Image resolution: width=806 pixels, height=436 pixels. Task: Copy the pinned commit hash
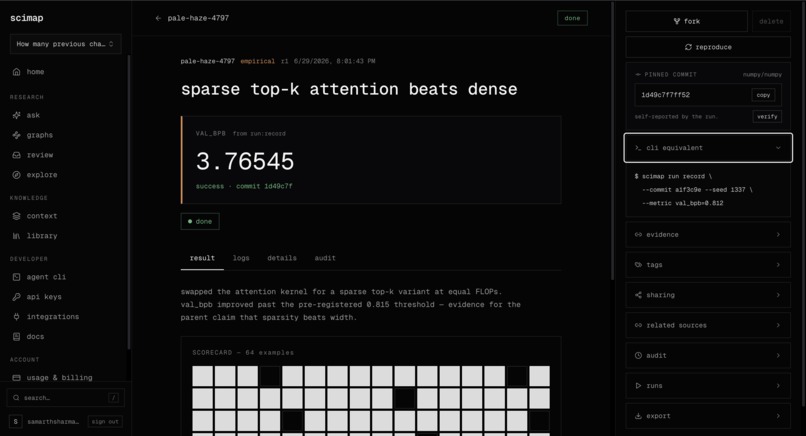pyautogui.click(x=763, y=95)
